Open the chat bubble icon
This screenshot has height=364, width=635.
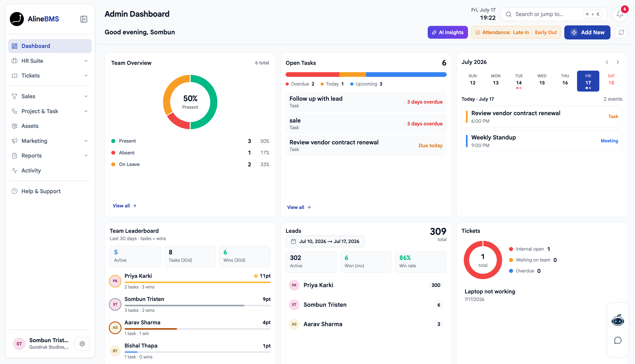point(618,341)
